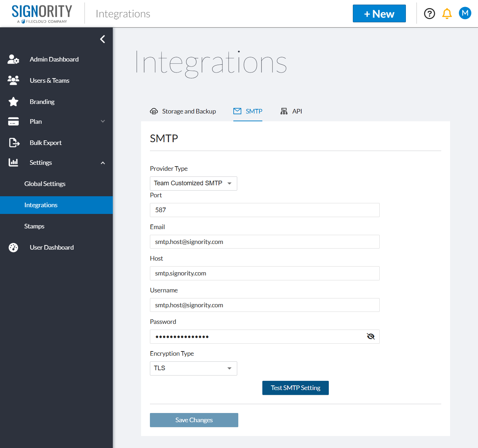The image size is (478, 448).
Task: Click the Test SMTP Setting button
Action: 295,388
